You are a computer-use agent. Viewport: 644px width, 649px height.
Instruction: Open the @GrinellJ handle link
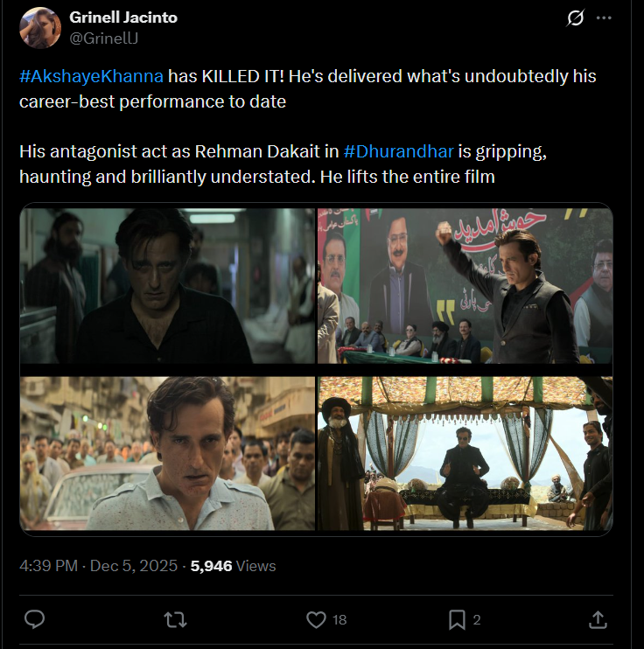coord(103,38)
